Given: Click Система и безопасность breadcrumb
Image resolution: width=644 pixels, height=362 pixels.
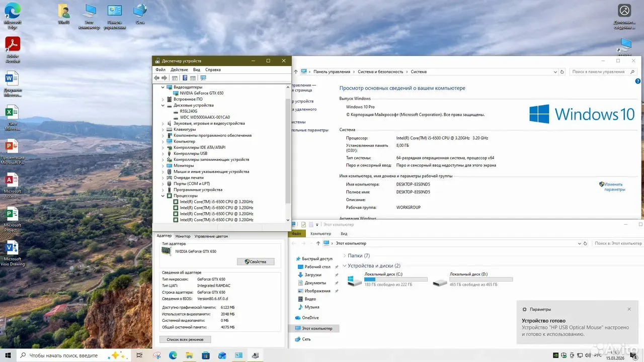Looking at the screenshot, I should pos(380,72).
